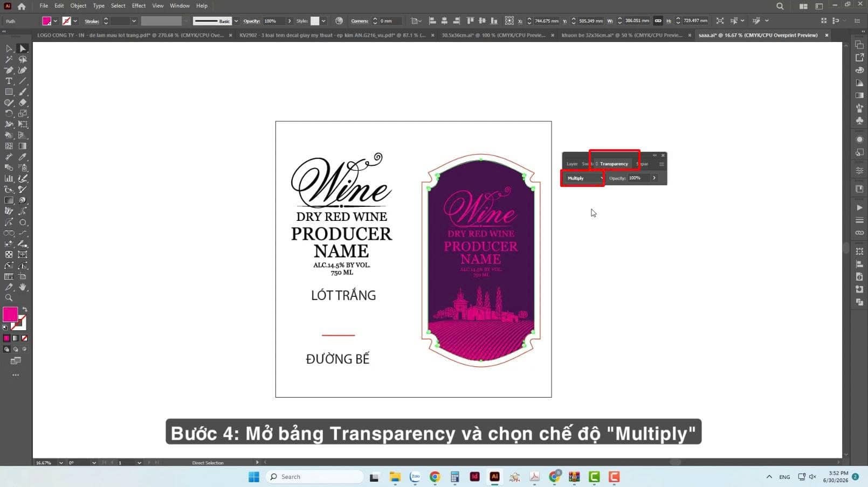Switch to the 30.5x36cm.ai document tab
Image resolution: width=868 pixels, height=487 pixels.
click(x=493, y=35)
